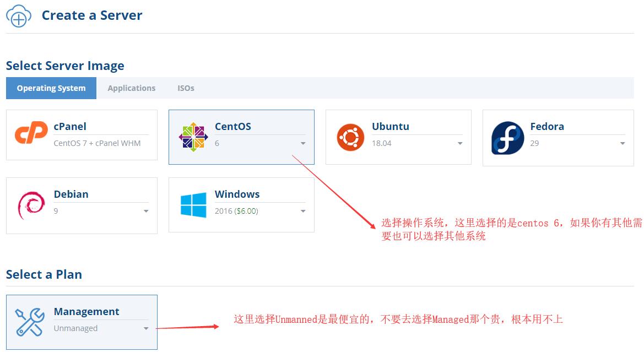Click the 'Select a Plan' heading
The width and height of the screenshot is (644, 352).
[44, 274]
